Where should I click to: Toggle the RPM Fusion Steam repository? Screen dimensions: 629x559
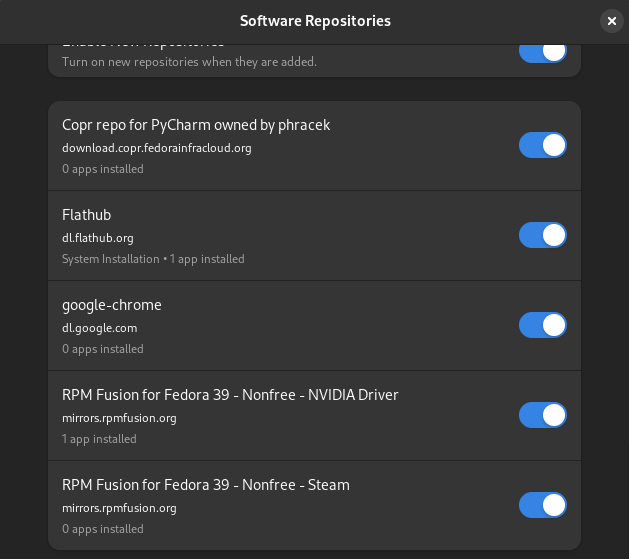tap(542, 505)
